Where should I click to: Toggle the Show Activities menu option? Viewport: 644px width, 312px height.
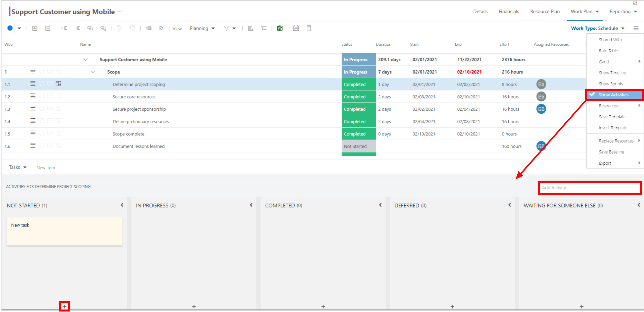(x=614, y=95)
